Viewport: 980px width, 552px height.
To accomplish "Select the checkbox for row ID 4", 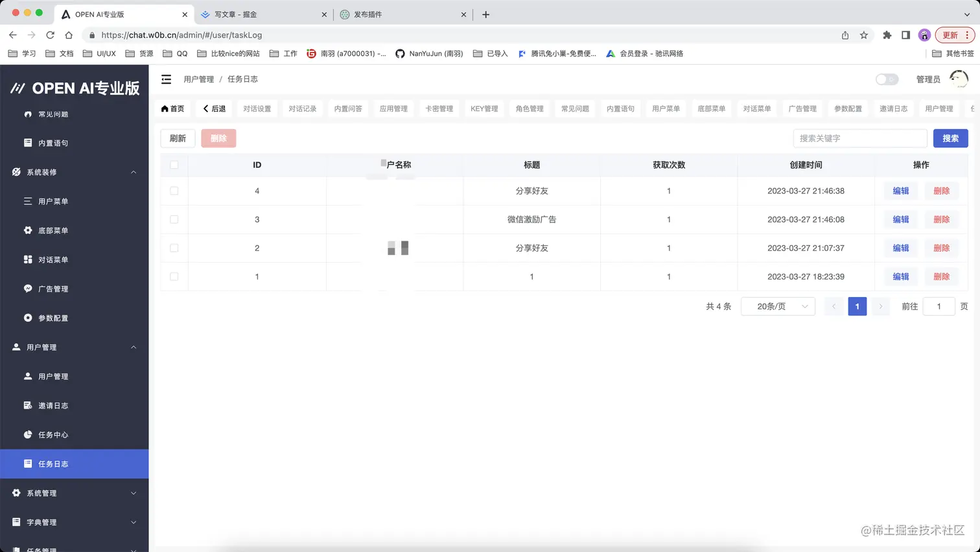I will pyautogui.click(x=173, y=191).
